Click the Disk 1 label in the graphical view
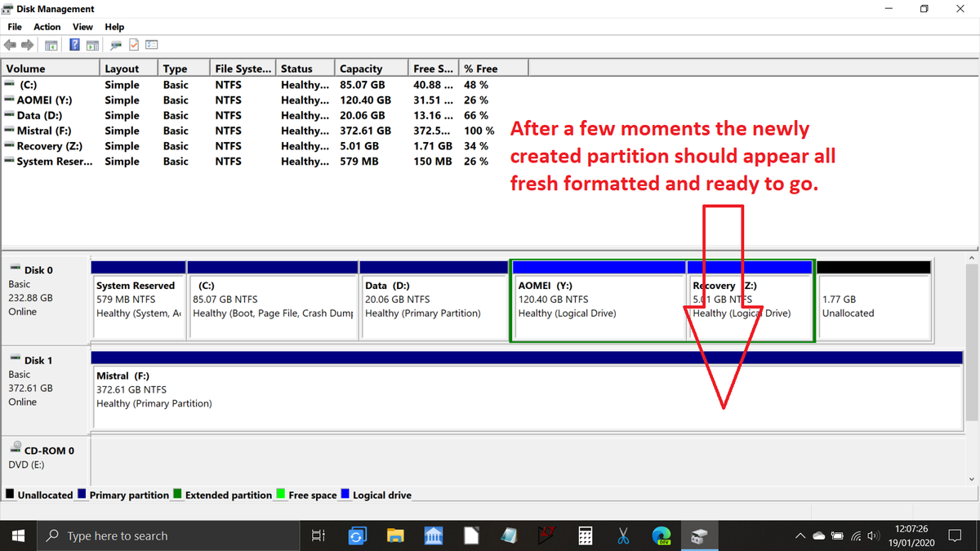The height and width of the screenshot is (551, 980). 38,360
